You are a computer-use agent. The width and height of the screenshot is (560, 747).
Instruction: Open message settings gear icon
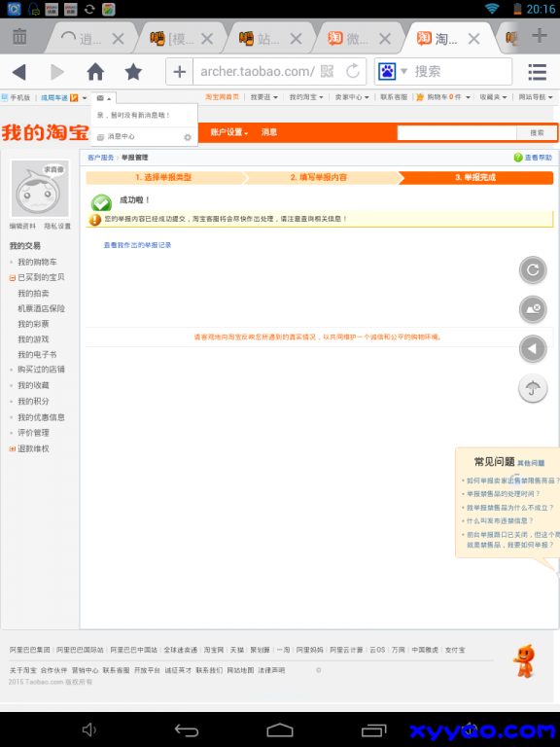[187, 137]
